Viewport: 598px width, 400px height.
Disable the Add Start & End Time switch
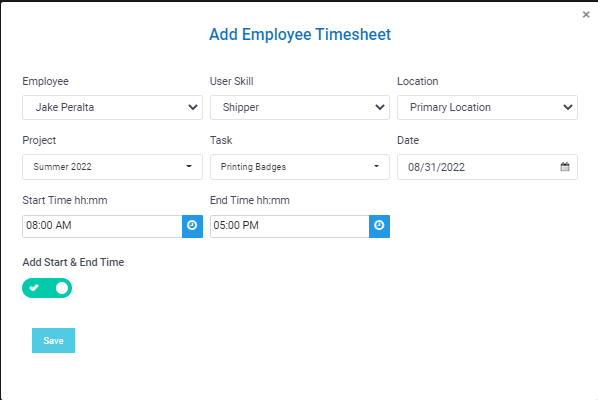47,288
